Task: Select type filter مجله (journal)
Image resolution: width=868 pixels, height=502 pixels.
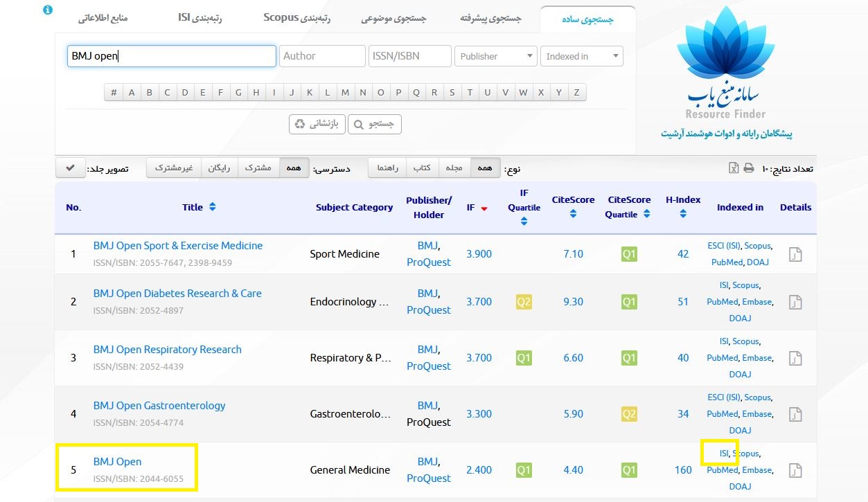Action: click(454, 168)
